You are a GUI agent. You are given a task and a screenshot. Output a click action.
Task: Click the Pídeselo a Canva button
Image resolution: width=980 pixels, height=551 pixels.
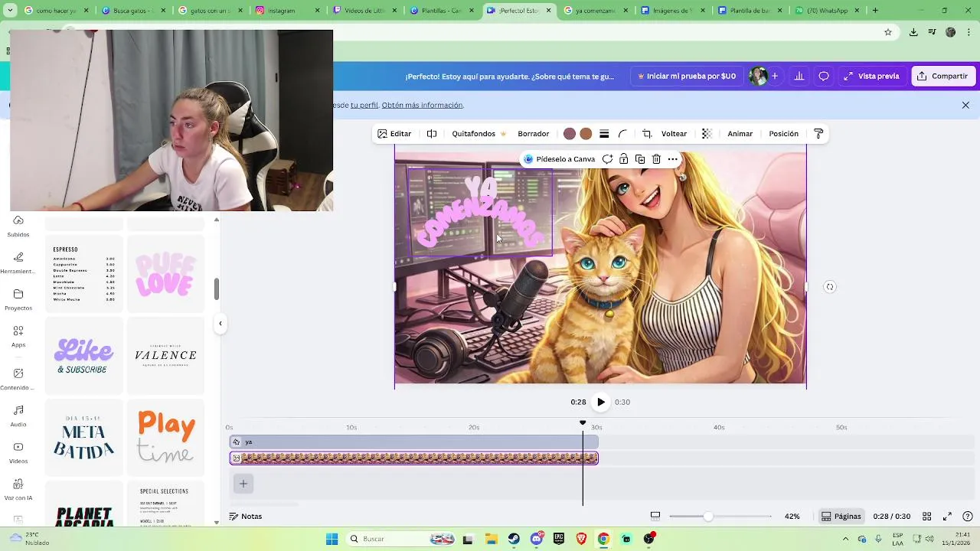[x=560, y=159]
